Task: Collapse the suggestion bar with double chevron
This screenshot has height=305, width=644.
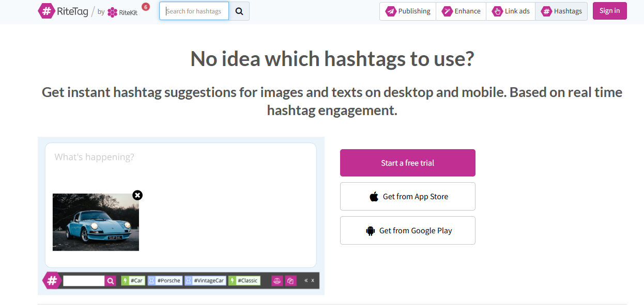Action: 306,281
